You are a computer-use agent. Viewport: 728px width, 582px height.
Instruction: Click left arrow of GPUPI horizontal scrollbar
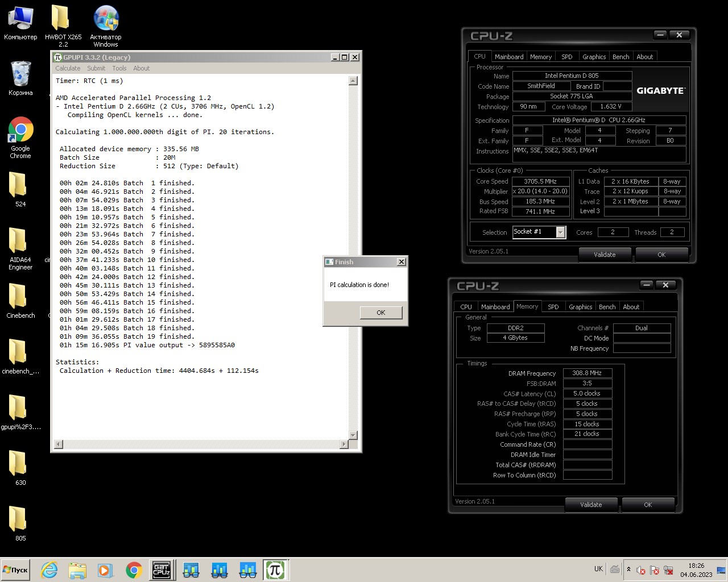click(x=59, y=444)
